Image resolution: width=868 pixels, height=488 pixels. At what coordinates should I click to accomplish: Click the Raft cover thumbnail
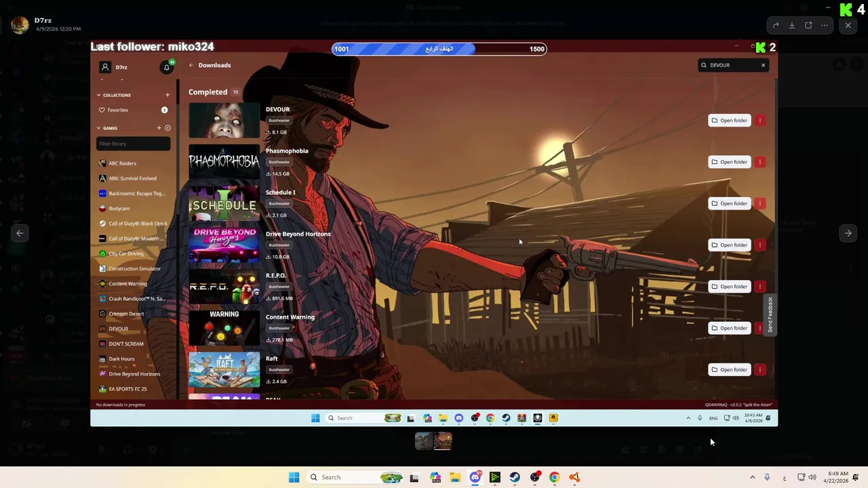[x=224, y=369]
